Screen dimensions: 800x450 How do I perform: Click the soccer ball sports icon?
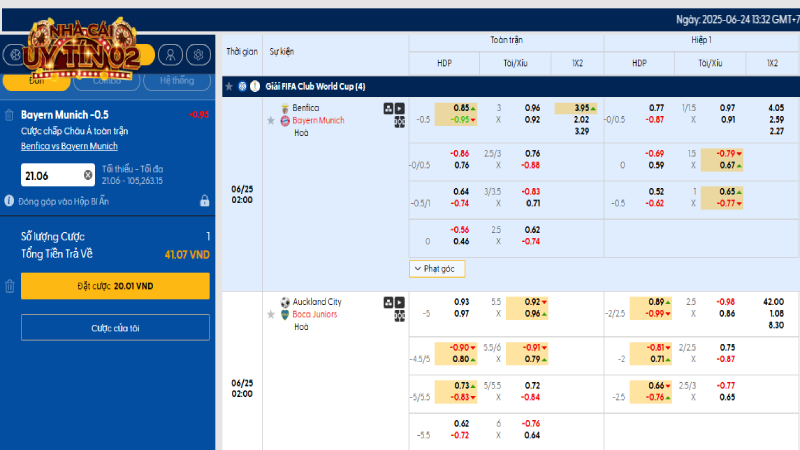[x=15, y=55]
